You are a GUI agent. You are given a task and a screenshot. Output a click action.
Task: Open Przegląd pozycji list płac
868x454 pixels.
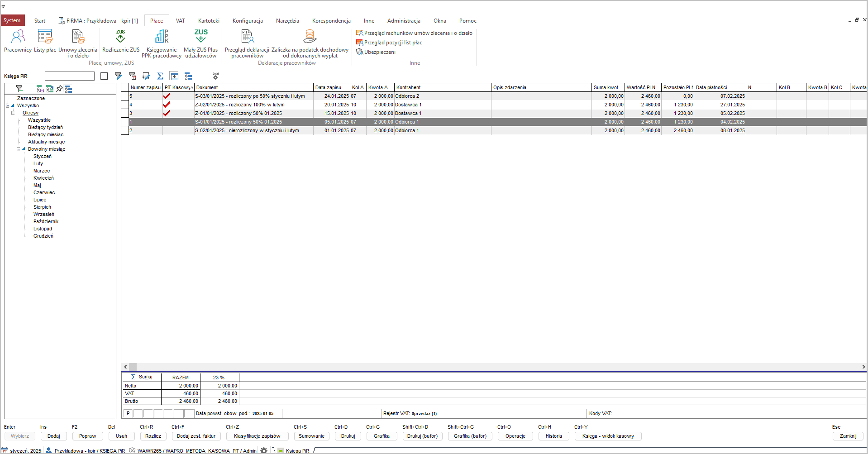coord(389,43)
